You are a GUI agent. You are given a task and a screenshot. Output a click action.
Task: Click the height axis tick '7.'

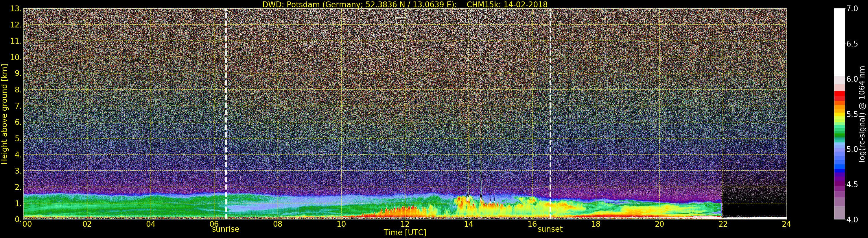[x=18, y=106]
